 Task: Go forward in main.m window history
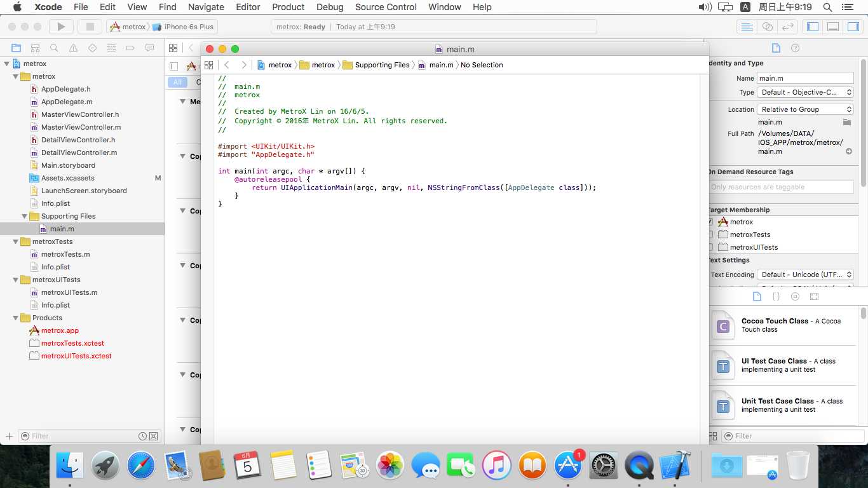pos(243,65)
